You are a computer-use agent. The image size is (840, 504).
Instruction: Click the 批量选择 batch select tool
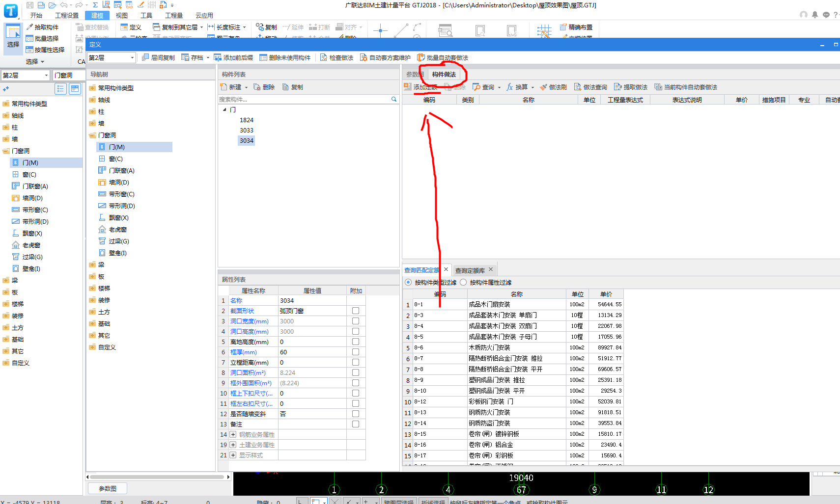pyautogui.click(x=42, y=38)
